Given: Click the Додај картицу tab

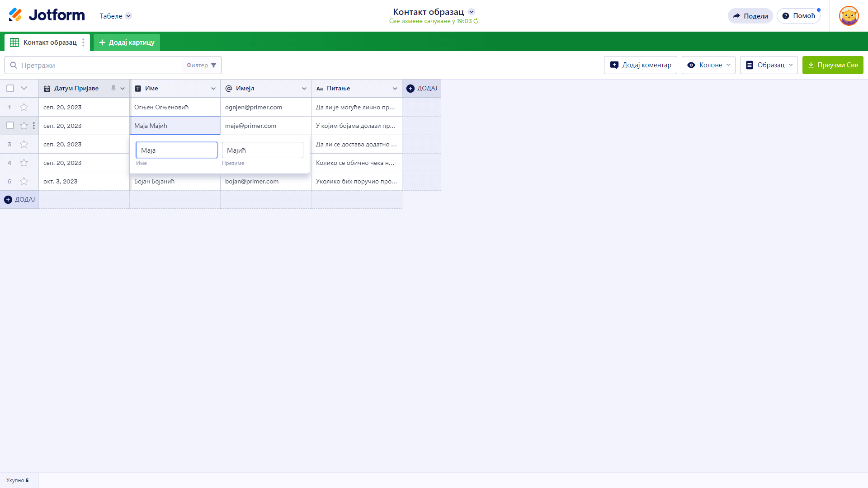Looking at the screenshot, I should (x=127, y=42).
